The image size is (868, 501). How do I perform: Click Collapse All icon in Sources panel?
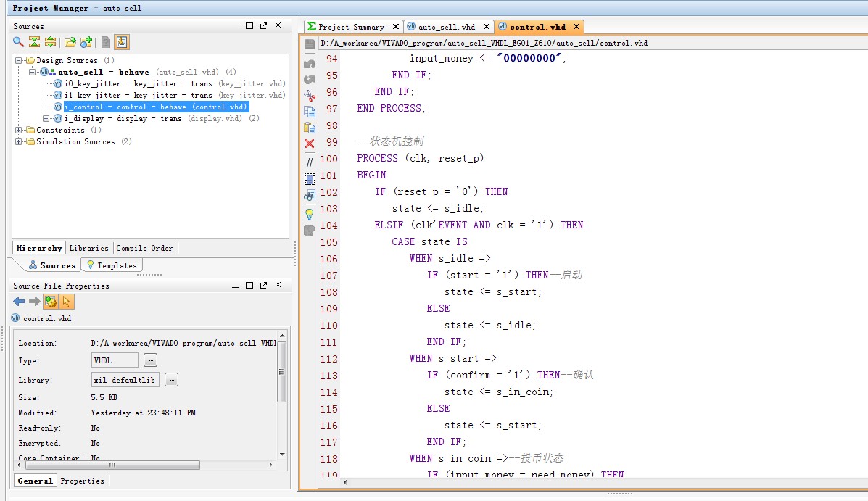pyautogui.click(x=34, y=42)
